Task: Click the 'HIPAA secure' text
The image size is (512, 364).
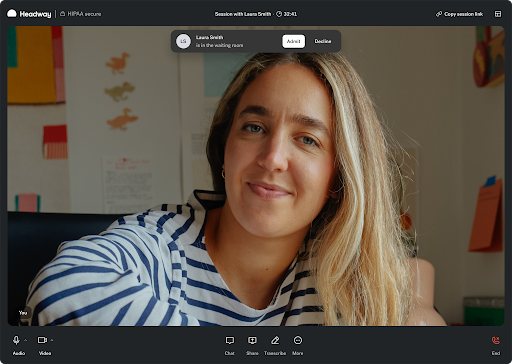Action: pos(84,14)
